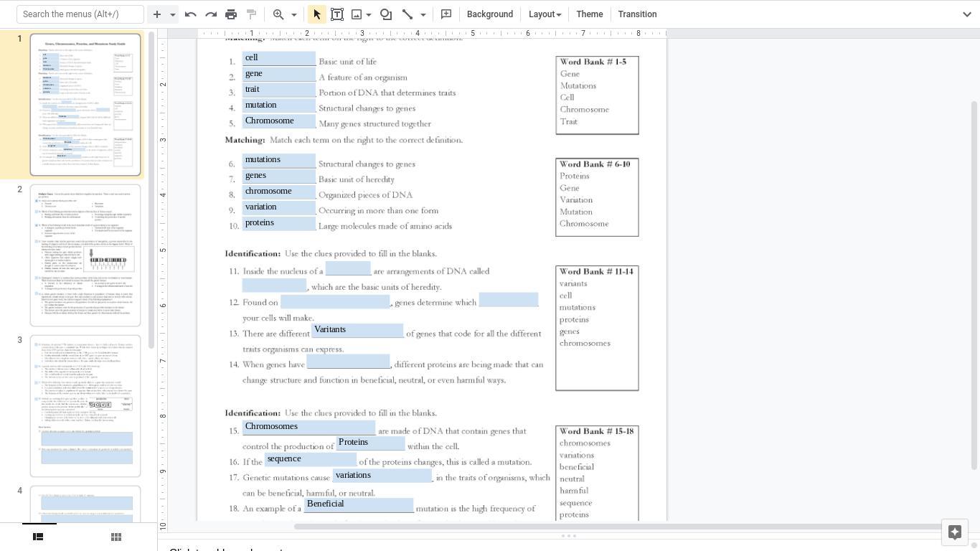Screen dimensions: 980x551
Task: Open the Transition panel
Action: tap(637, 14)
